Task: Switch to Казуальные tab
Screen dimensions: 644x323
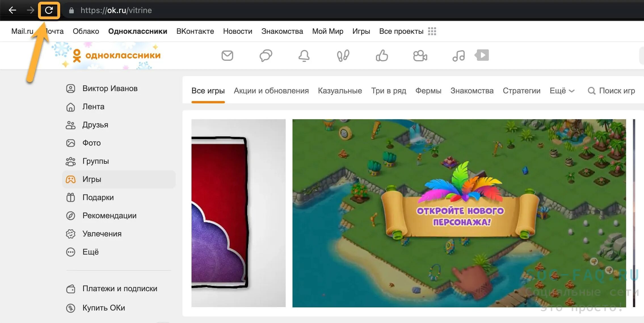Action: pos(340,91)
